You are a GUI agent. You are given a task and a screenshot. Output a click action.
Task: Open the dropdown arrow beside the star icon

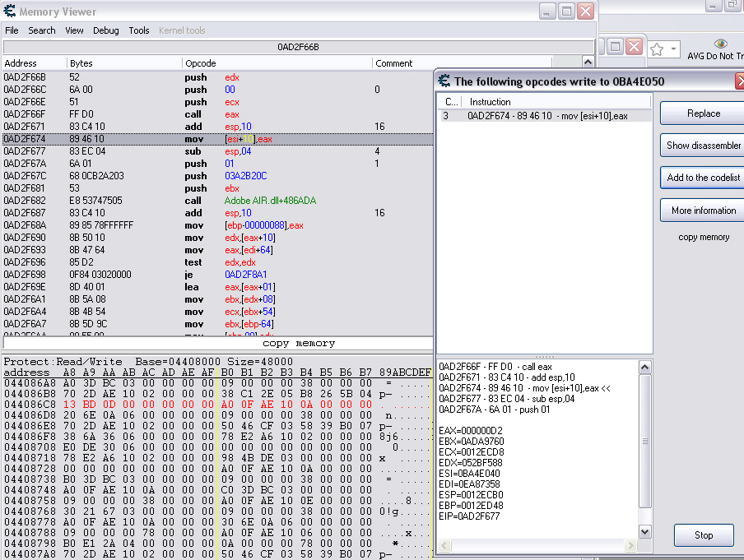[x=673, y=49]
